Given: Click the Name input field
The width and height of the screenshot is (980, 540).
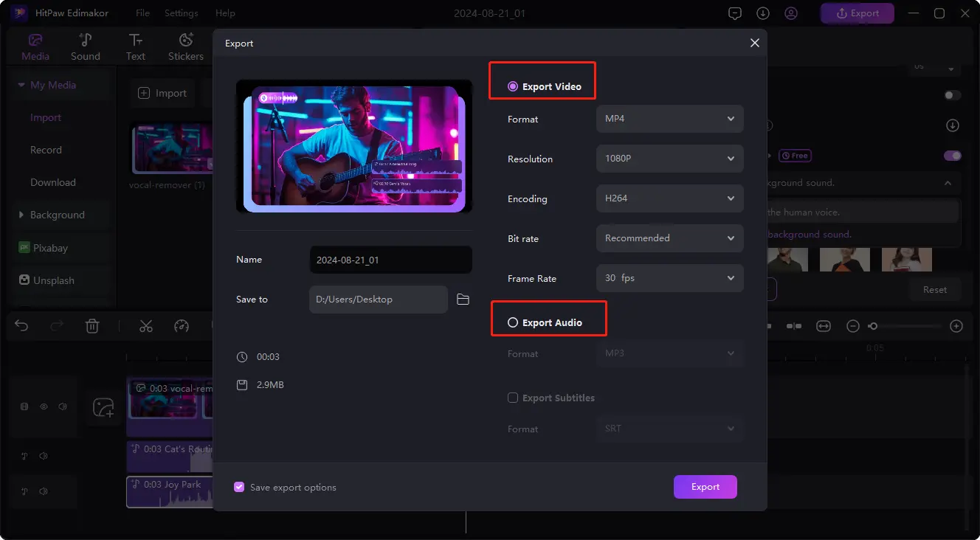Looking at the screenshot, I should point(390,260).
